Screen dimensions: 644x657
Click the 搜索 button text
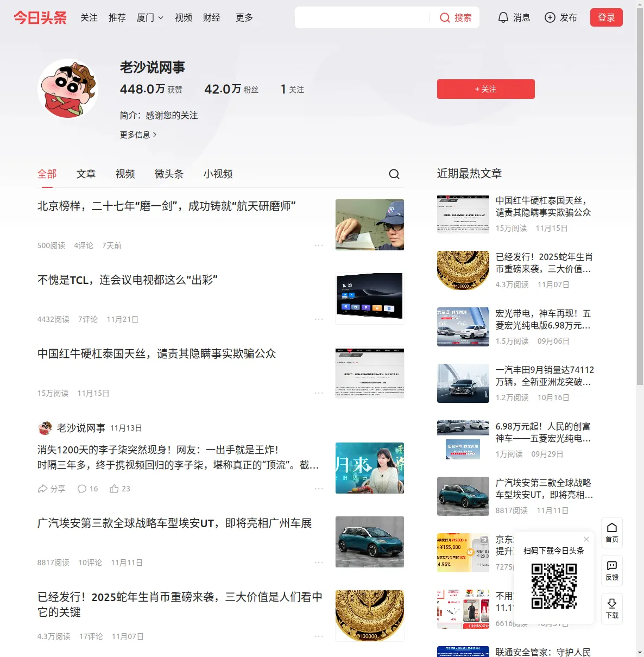pyautogui.click(x=463, y=17)
